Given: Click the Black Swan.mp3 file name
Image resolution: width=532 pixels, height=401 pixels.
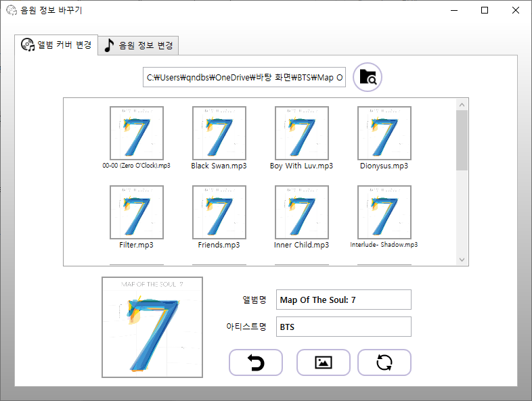Looking at the screenshot, I should tap(219, 166).
